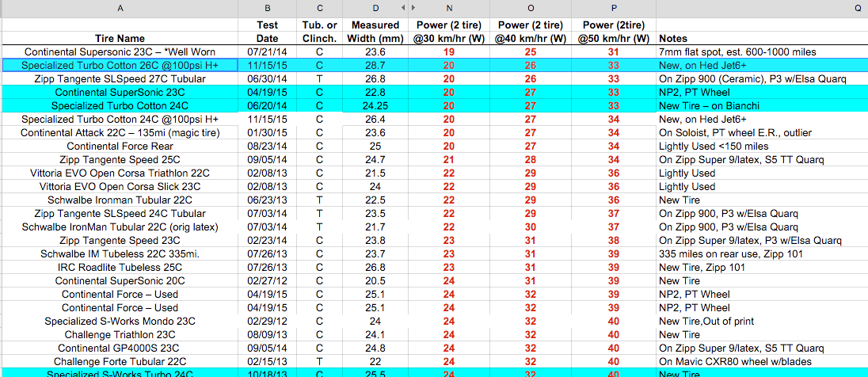Select the 'Specialized Turbo Cotton 24C' highlighted cell
The image size is (868, 377).
click(120, 106)
